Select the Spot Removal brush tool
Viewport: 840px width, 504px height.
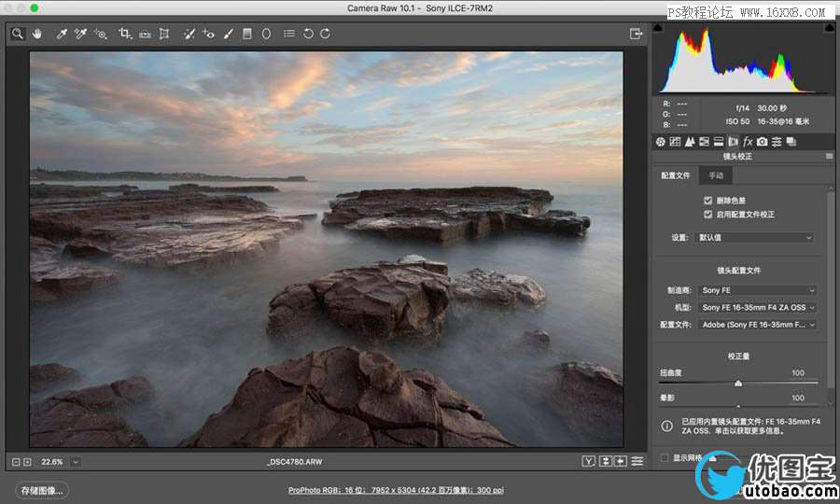[189, 34]
